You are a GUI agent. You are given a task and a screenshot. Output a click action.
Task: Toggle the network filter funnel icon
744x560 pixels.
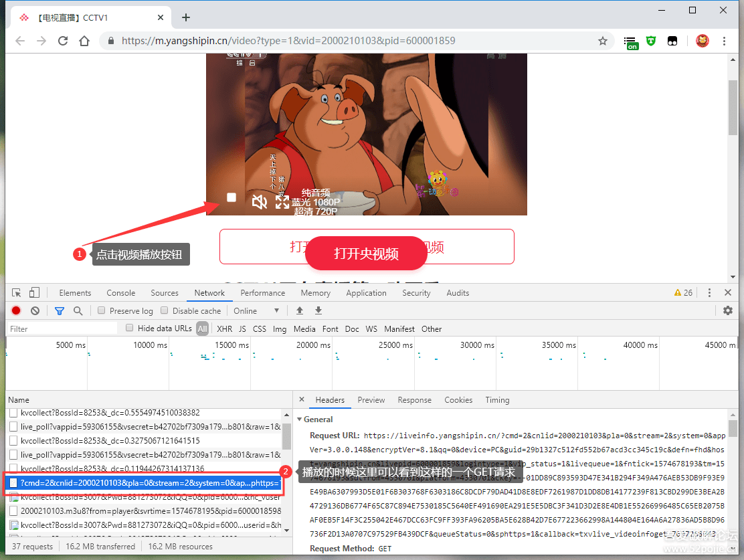click(x=60, y=311)
